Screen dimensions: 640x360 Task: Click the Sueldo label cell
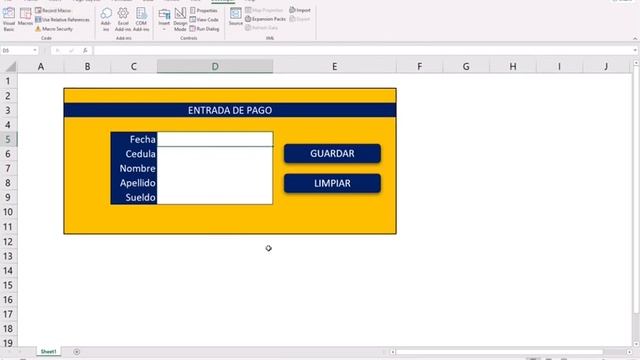pyautogui.click(x=134, y=197)
